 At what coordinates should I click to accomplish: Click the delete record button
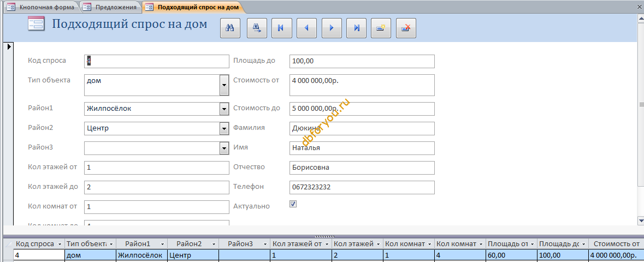(x=406, y=28)
